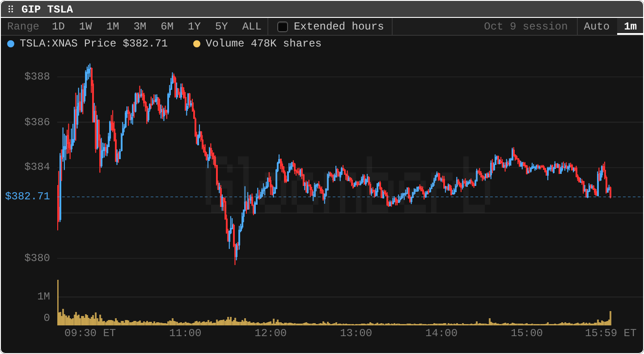Click the 15:00 time label

pos(527,333)
